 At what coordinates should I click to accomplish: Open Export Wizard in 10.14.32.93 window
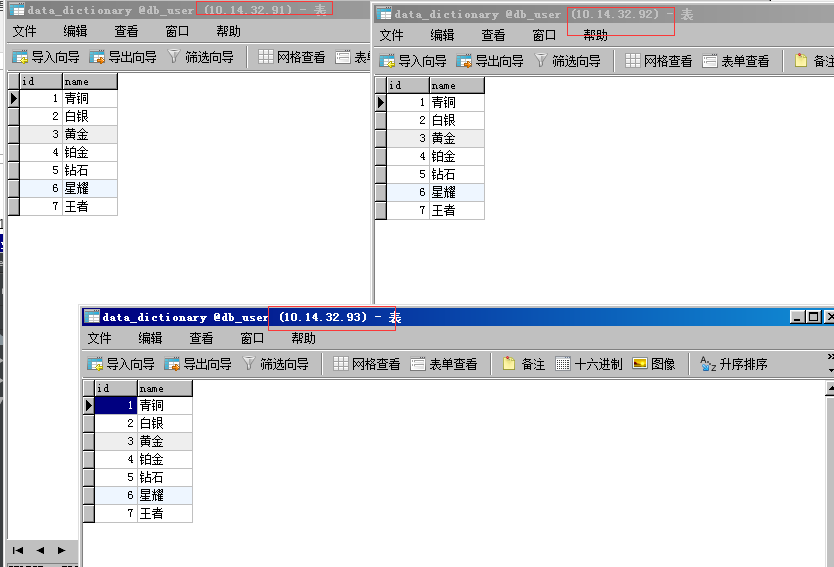point(198,364)
